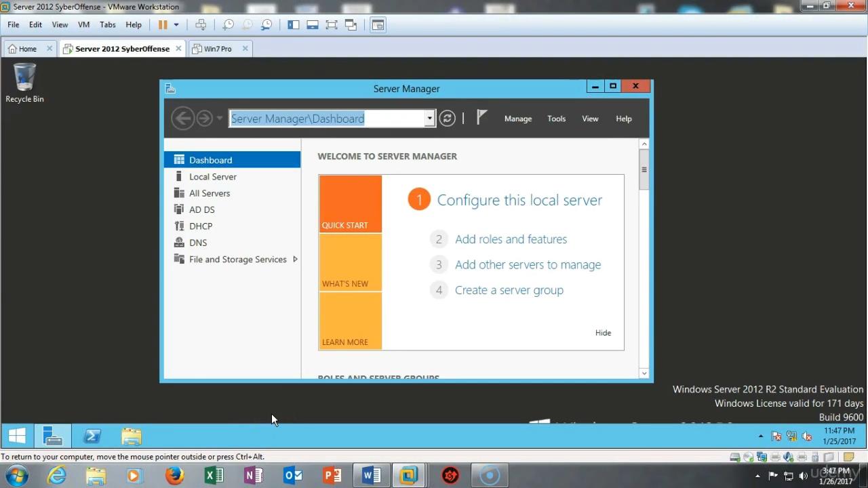Open the guest Windows Start button
This screenshot has height=488, width=868.
pos(17,436)
